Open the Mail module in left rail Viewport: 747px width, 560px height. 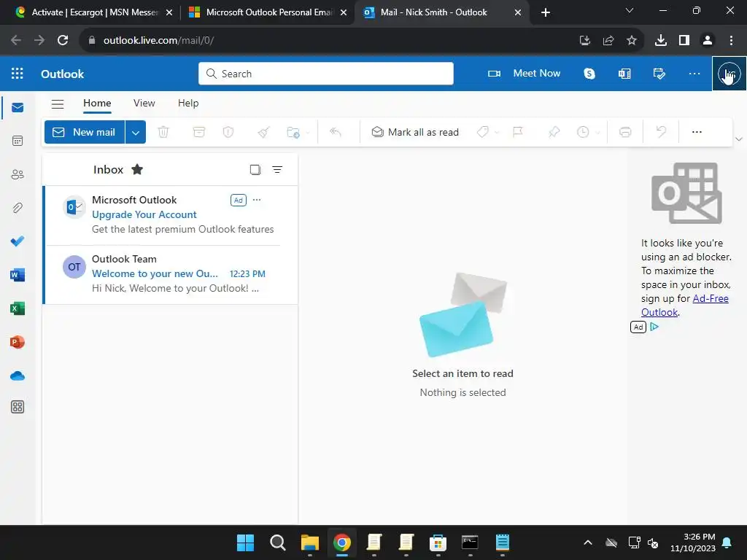18,108
